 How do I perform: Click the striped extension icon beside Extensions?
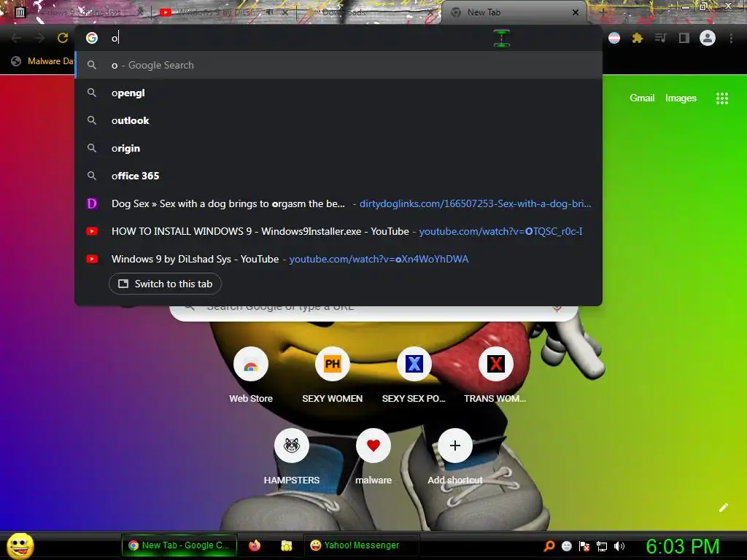pos(614,38)
